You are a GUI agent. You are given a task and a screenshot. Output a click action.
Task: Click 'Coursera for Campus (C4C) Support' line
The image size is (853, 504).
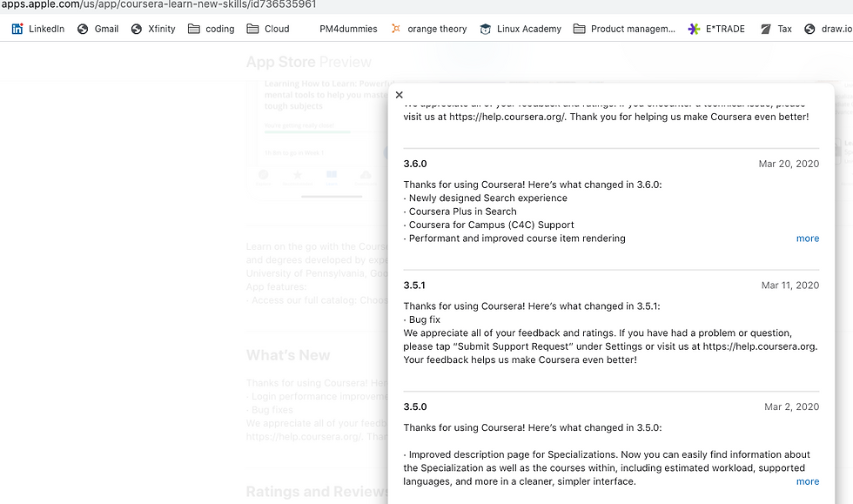coord(488,225)
